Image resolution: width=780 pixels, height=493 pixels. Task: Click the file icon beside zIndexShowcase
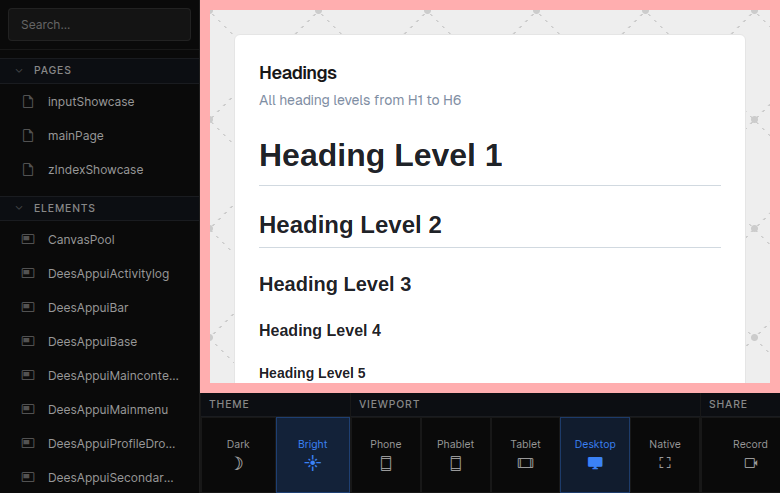(x=28, y=170)
